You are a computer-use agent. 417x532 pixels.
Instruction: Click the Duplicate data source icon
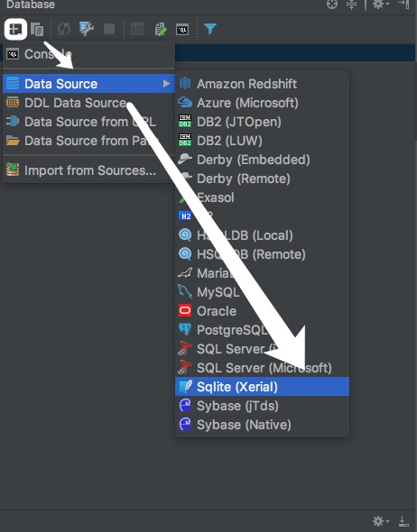tap(37, 30)
